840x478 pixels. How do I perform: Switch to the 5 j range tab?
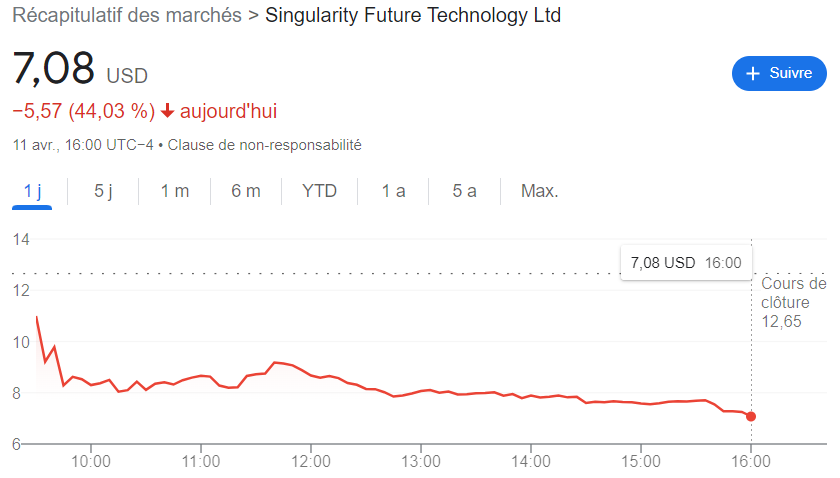click(x=104, y=191)
